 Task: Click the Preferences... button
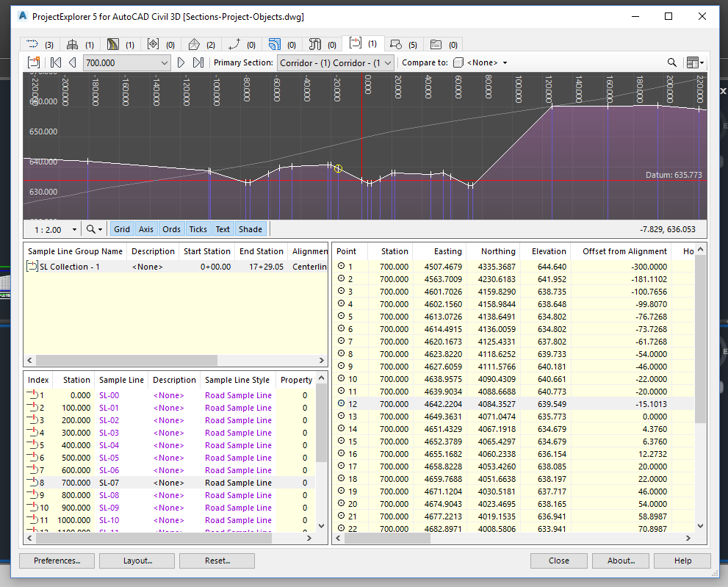[57, 561]
